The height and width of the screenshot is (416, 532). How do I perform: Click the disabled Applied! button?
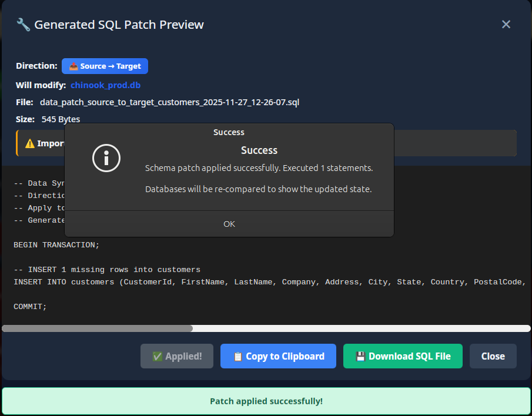pos(177,356)
